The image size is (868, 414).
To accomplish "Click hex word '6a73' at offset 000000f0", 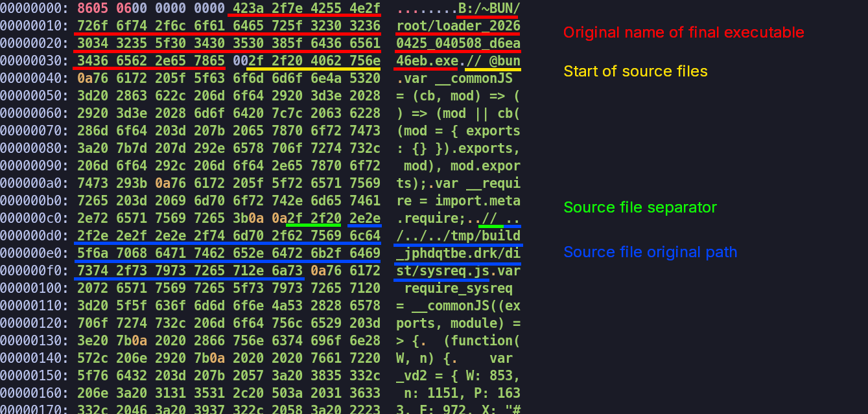I will 287,271.
